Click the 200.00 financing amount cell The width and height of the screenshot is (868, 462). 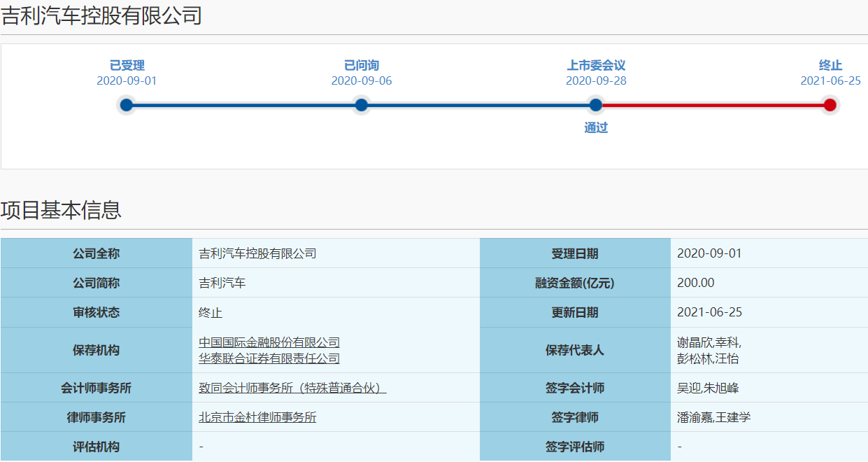(x=695, y=283)
